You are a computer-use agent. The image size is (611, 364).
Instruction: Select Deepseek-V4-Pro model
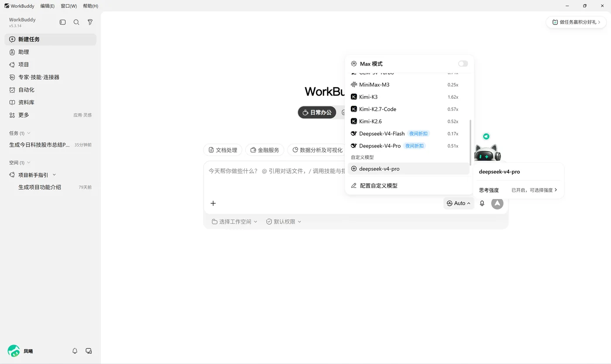pyautogui.click(x=408, y=146)
